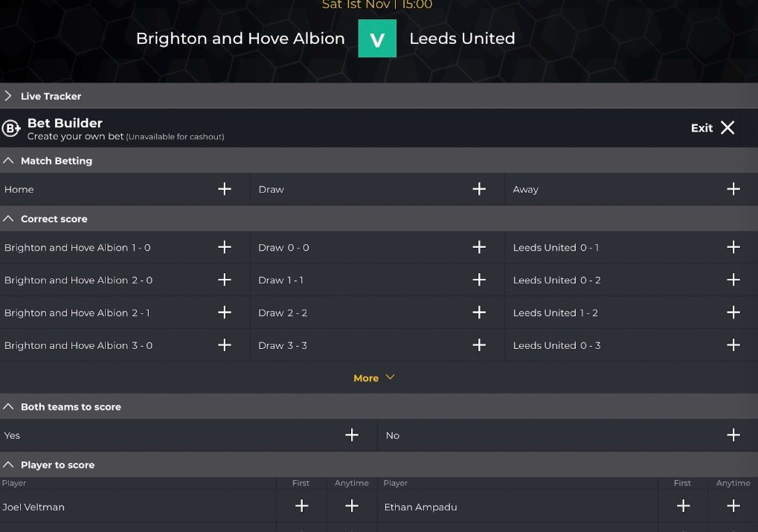Add Leeds United 0 - 3 score
758x532 pixels.
pos(733,345)
